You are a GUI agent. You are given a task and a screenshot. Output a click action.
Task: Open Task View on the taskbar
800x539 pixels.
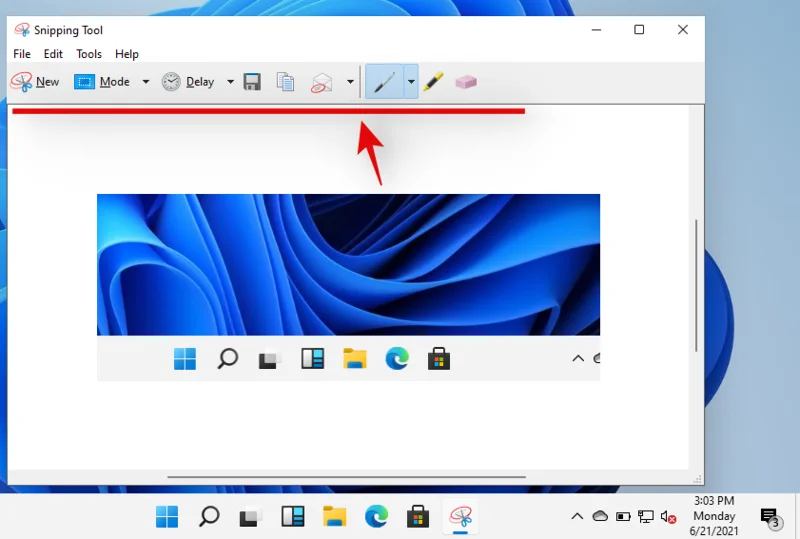pyautogui.click(x=251, y=517)
